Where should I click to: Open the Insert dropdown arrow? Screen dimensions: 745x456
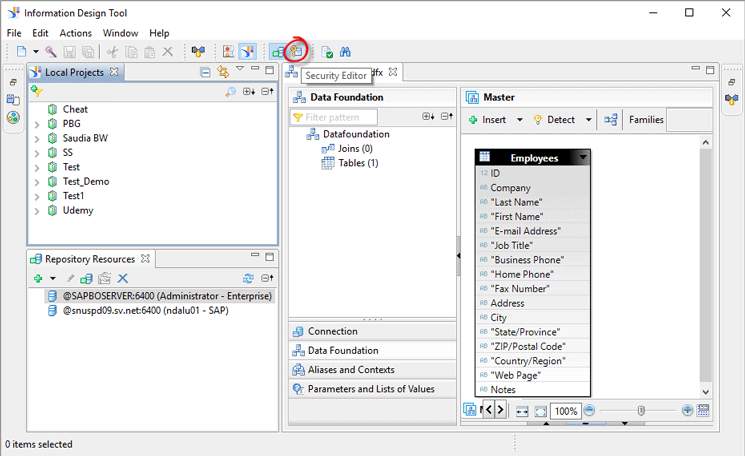pos(519,120)
